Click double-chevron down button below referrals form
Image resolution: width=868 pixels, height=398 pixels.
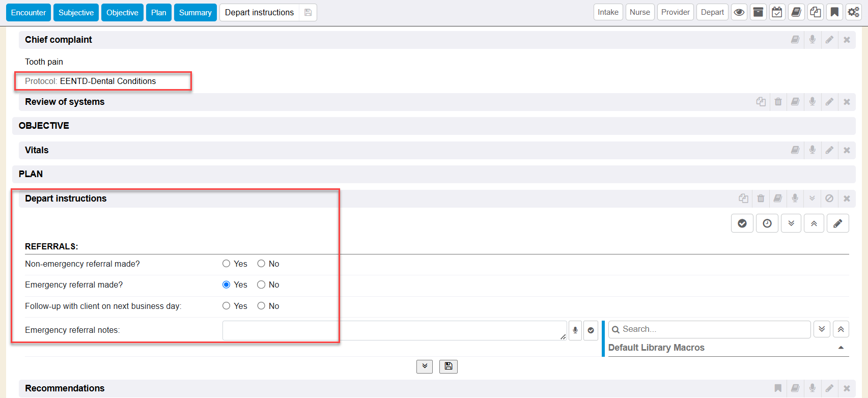[x=425, y=366]
